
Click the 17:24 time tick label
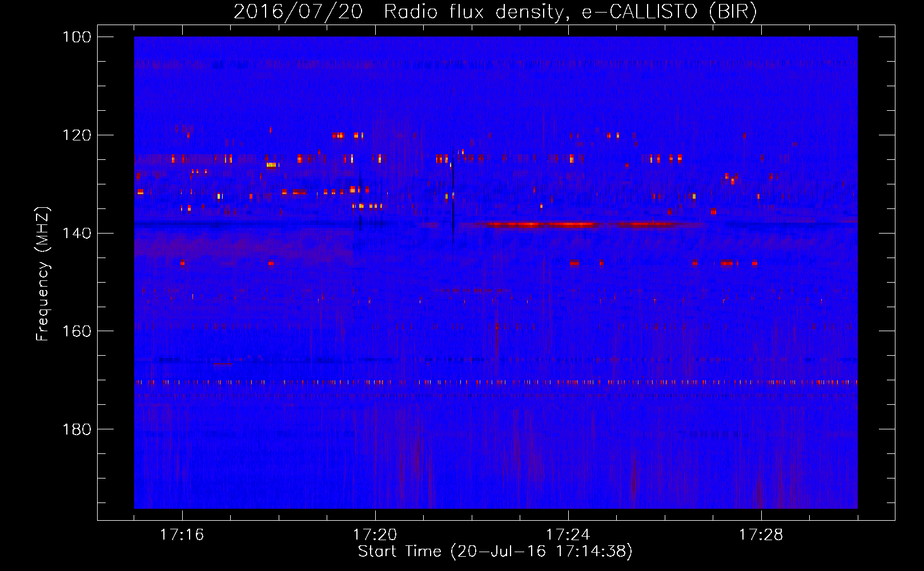568,535
